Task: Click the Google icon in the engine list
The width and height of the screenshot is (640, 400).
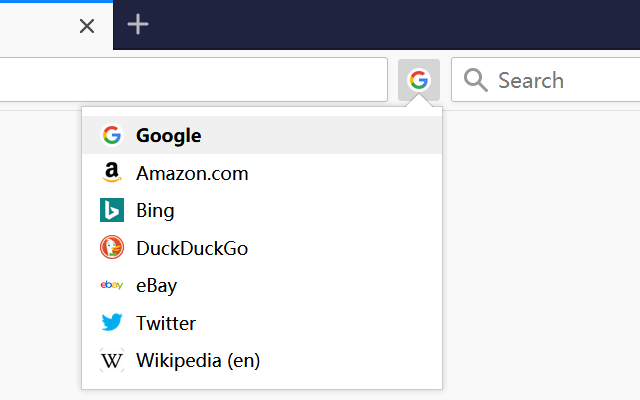Action: pos(111,135)
